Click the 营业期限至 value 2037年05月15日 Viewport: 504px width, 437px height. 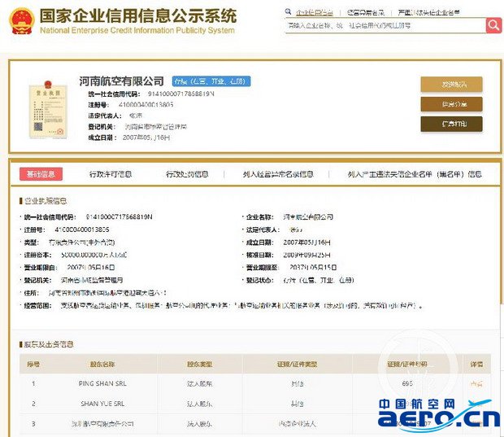(313, 268)
